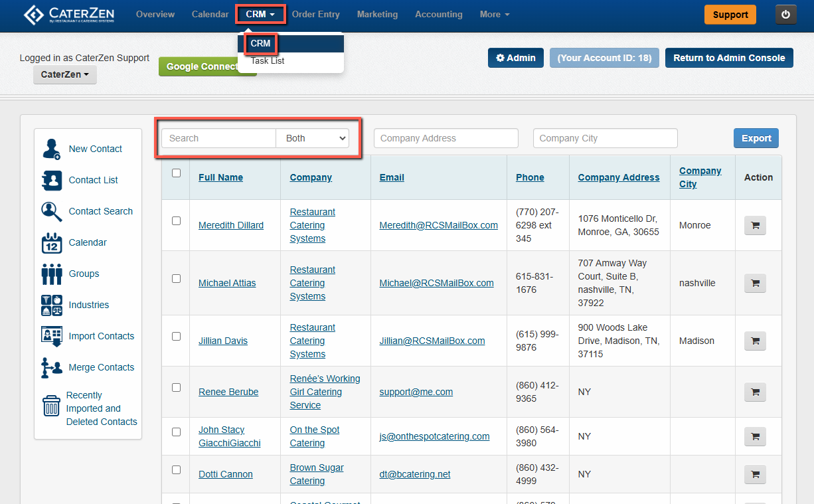814x504 pixels.
Task: Open the Accounting nav item
Action: 439,14
